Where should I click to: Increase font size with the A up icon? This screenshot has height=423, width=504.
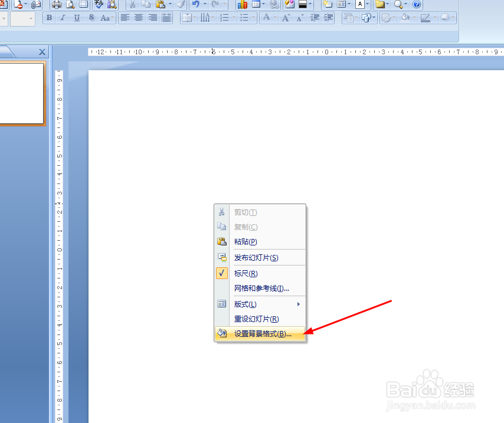click(x=286, y=18)
